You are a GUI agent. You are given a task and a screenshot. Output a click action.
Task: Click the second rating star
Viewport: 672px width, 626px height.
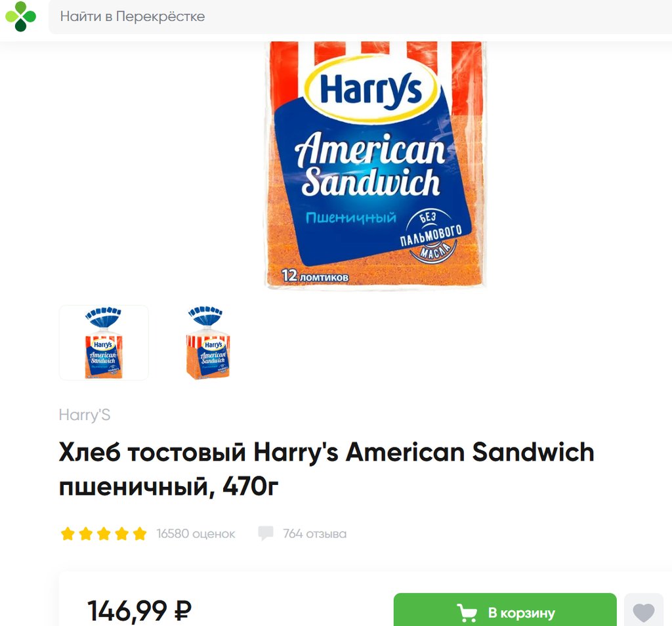pos(85,533)
